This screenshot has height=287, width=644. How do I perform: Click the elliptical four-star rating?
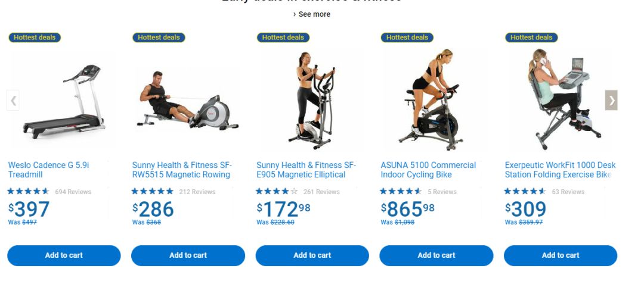277,191
